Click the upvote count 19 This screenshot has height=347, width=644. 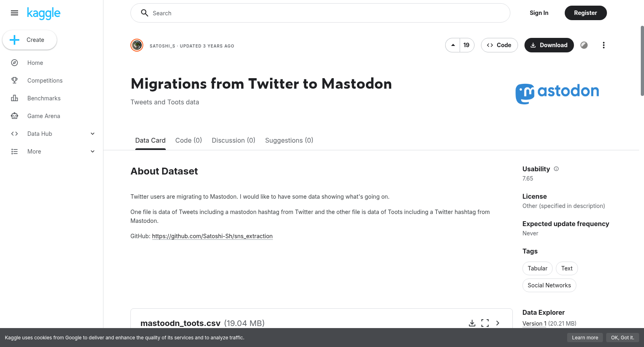click(x=467, y=45)
